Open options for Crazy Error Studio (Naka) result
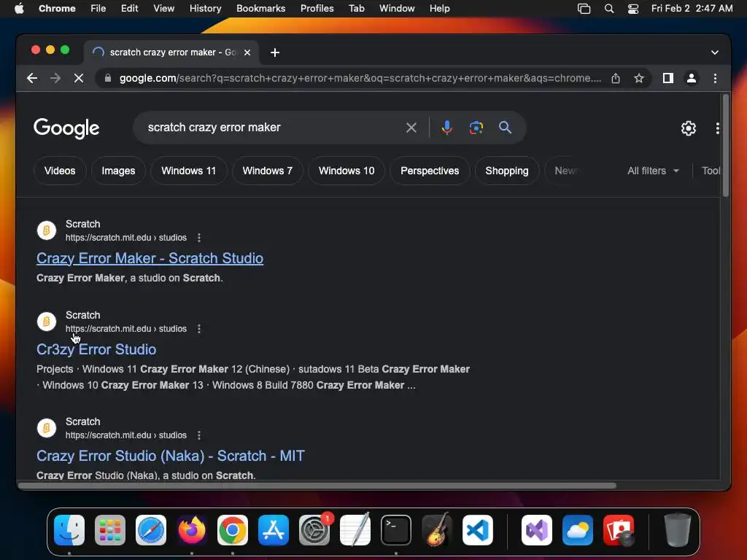This screenshot has width=747, height=560. [199, 435]
